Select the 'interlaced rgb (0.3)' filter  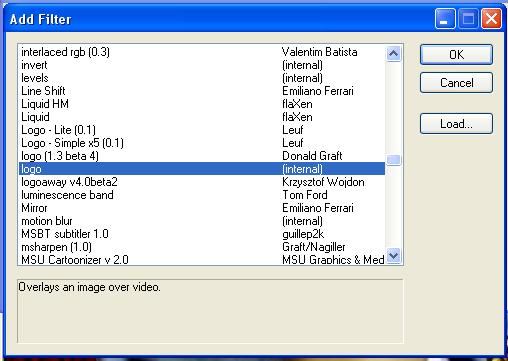click(202, 52)
